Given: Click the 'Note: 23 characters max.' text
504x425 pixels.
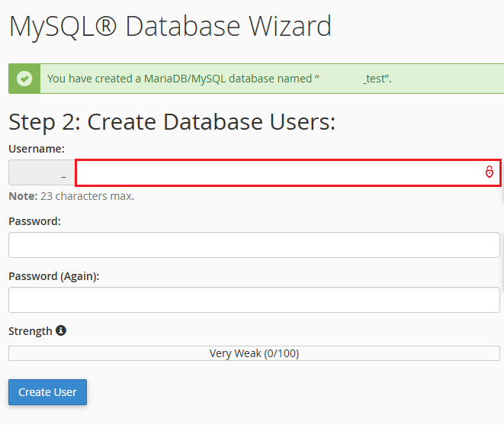Looking at the screenshot, I should [72, 196].
